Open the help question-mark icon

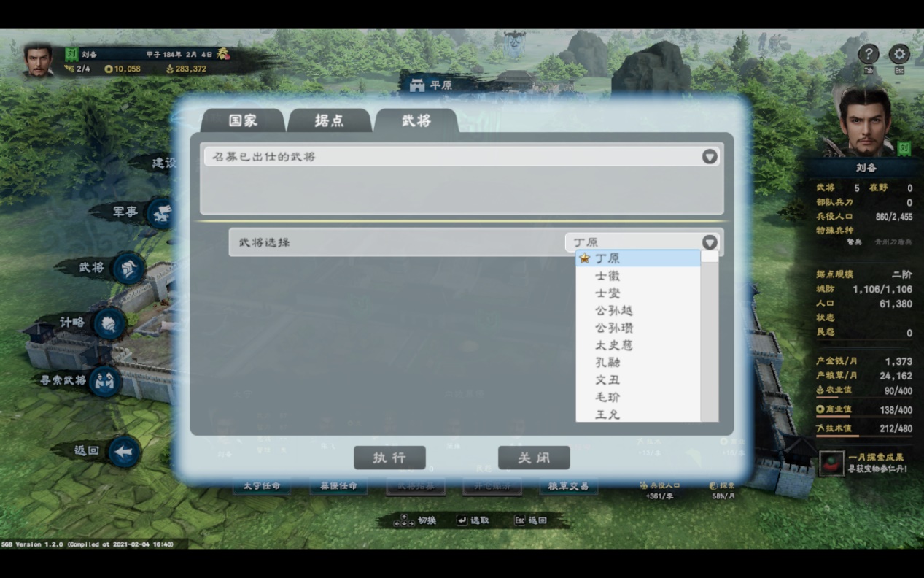[x=867, y=54]
